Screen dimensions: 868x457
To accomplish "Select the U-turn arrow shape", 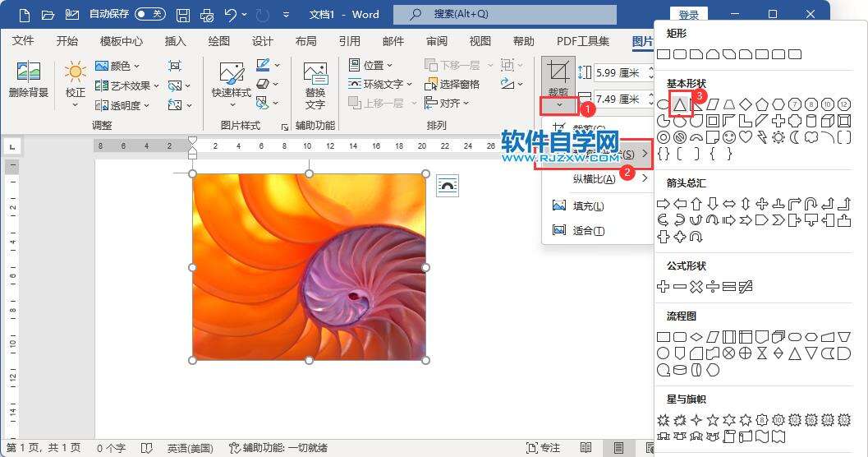I will point(811,204).
